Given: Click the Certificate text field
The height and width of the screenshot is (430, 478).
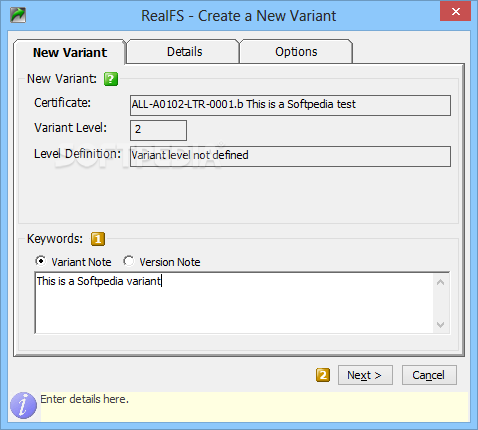Looking at the screenshot, I should coord(290,105).
